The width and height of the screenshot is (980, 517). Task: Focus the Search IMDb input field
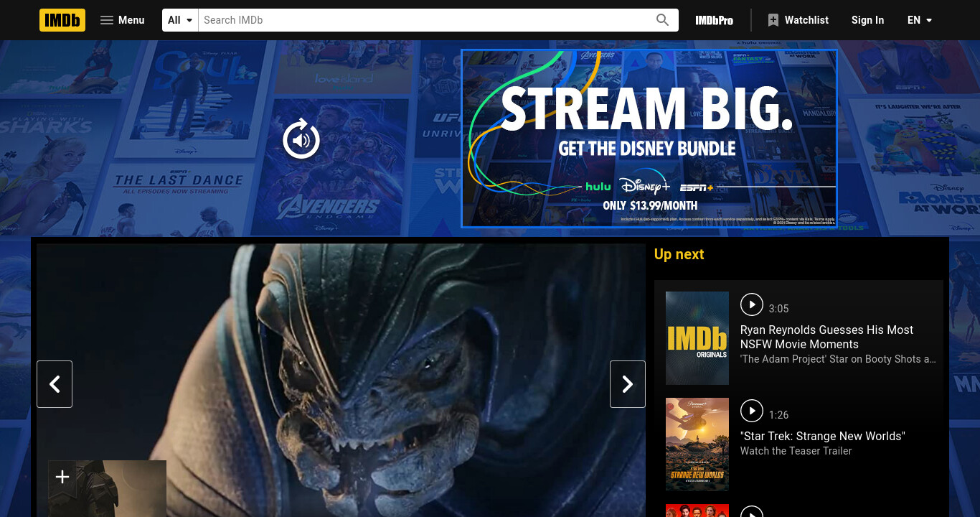coord(423,20)
